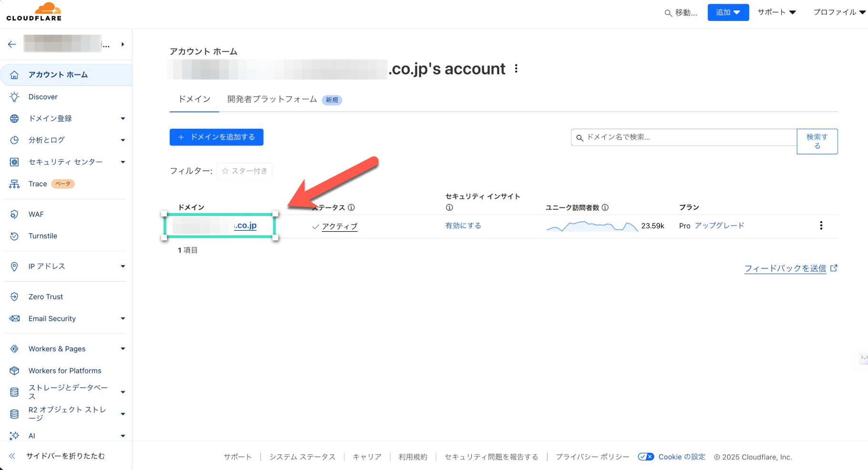Click the Trace network icon
This screenshot has height=470, width=868.
coord(14,184)
